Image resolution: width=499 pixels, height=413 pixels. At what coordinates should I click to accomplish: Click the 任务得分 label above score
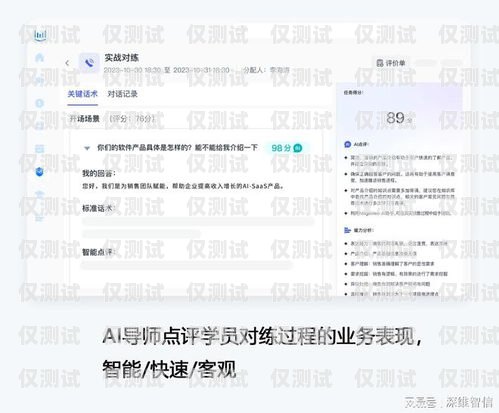pyautogui.click(x=353, y=92)
